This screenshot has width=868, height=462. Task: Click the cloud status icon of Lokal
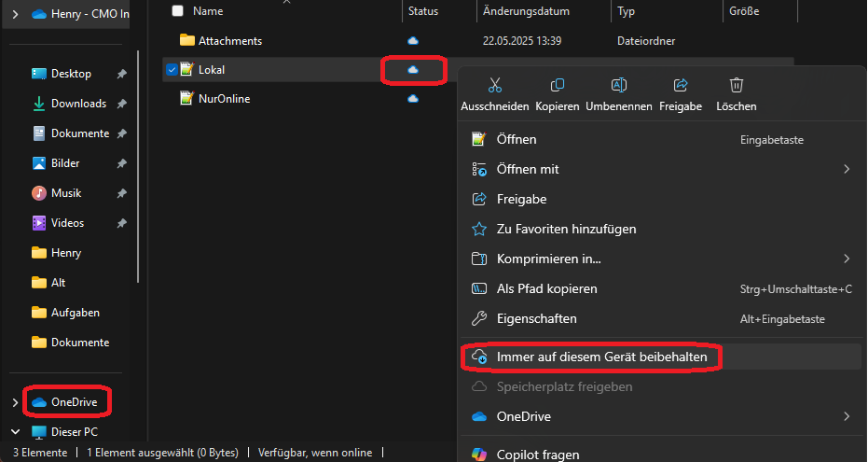pyautogui.click(x=413, y=70)
